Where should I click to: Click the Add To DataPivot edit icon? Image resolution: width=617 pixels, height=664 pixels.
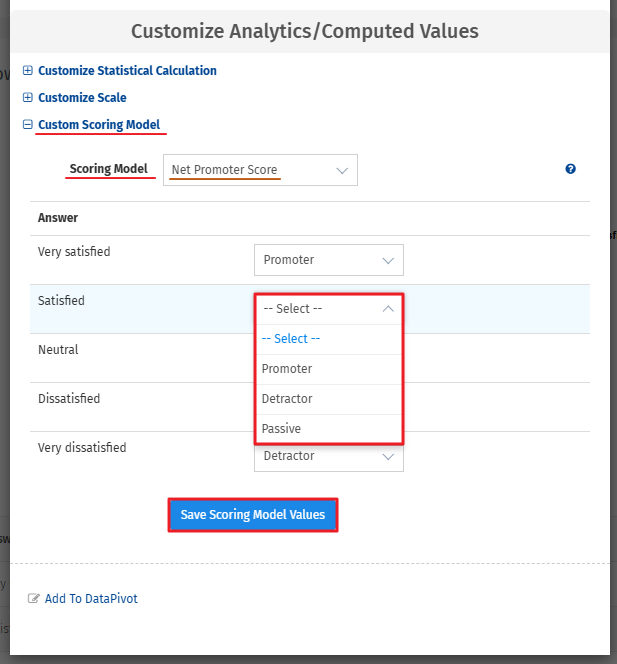[34, 599]
